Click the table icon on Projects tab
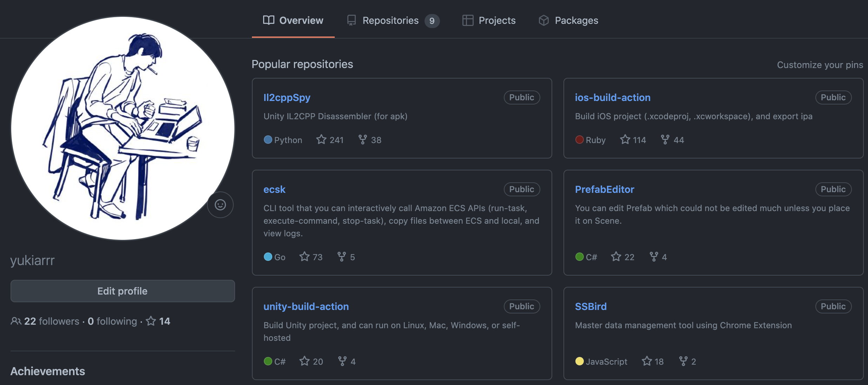868x385 pixels. [x=468, y=20]
